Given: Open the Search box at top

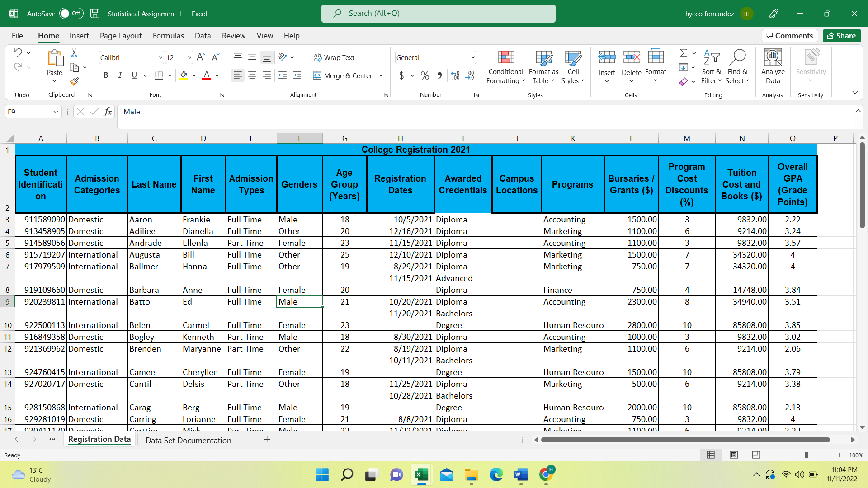Looking at the screenshot, I should [x=438, y=13].
